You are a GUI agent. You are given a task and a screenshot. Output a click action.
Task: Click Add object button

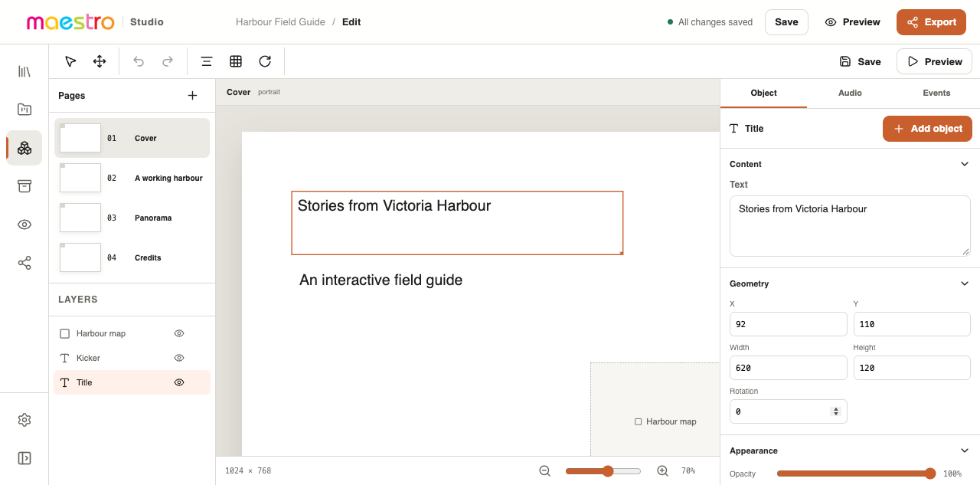point(927,129)
